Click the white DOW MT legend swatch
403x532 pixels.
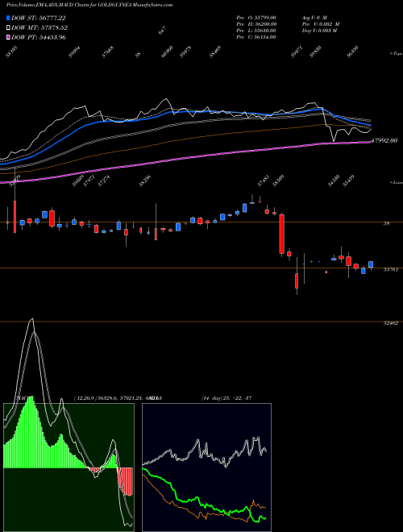click(x=8, y=27)
